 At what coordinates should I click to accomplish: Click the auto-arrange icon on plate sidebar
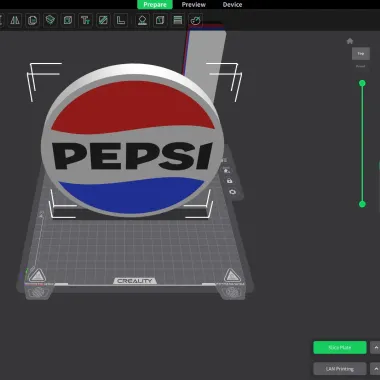[x=226, y=170]
